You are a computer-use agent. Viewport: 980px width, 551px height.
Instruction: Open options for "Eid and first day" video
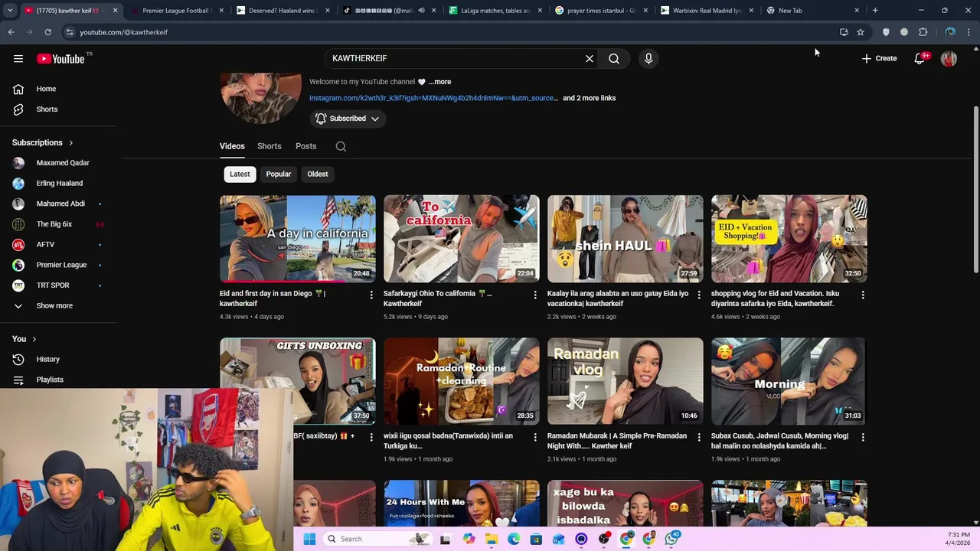[371, 295]
